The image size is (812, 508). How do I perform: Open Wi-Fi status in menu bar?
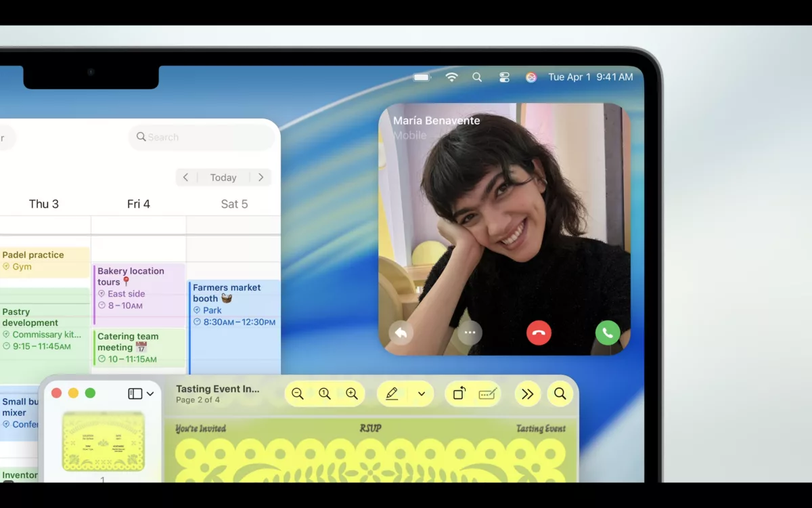click(451, 77)
